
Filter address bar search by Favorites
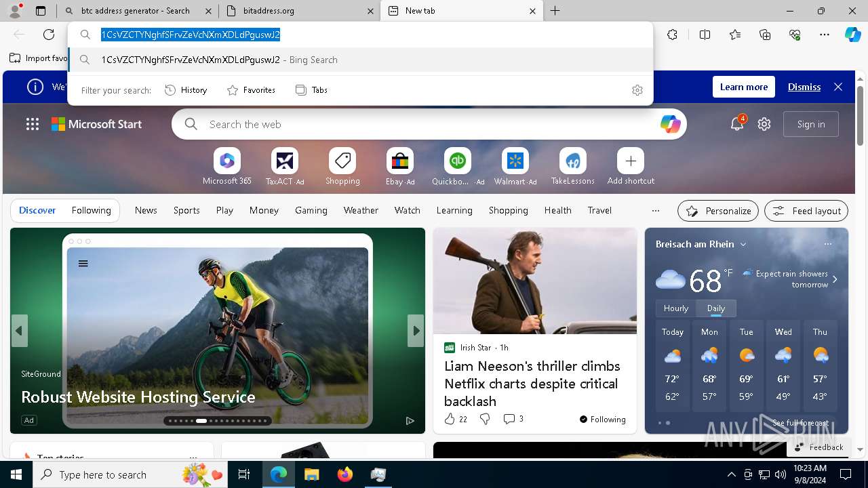point(251,90)
